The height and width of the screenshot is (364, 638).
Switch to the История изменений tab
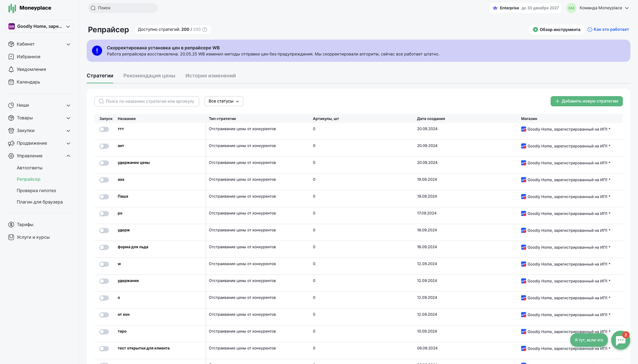(x=210, y=76)
